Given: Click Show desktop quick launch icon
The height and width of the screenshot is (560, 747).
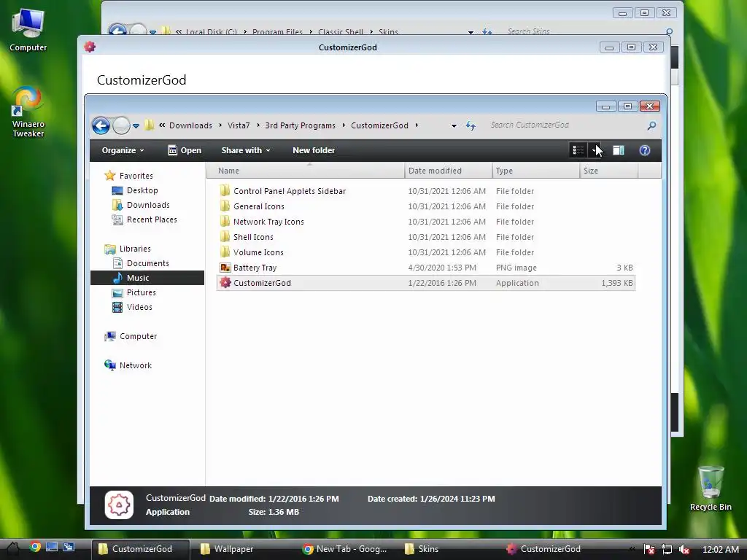Looking at the screenshot, I should coord(52,547).
